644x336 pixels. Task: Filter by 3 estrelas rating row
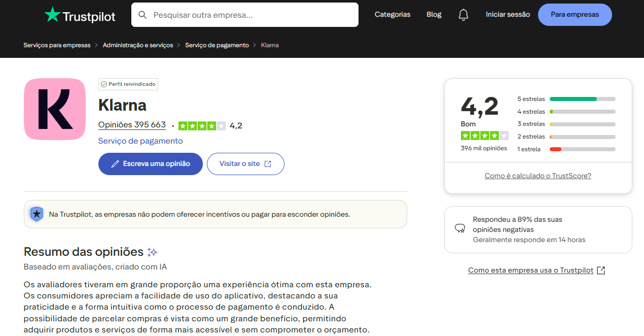566,124
